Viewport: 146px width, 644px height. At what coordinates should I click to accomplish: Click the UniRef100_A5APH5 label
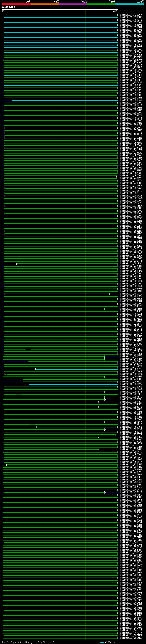131,417
